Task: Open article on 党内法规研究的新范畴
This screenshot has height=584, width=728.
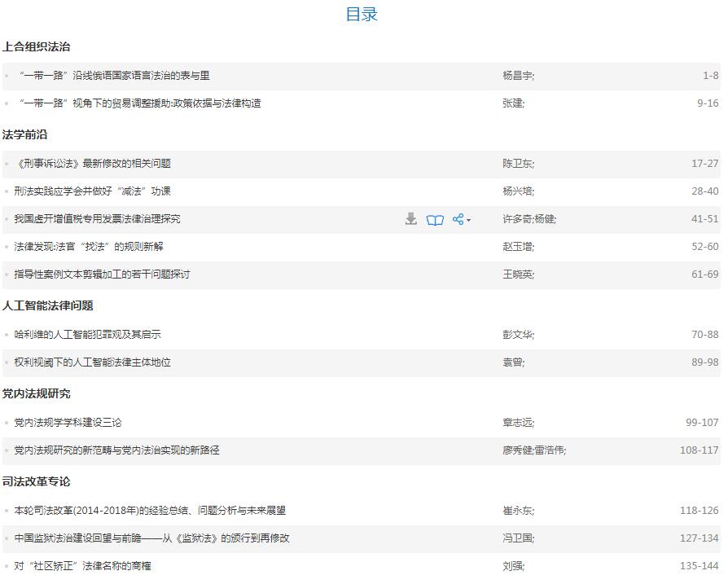Action: [116, 450]
